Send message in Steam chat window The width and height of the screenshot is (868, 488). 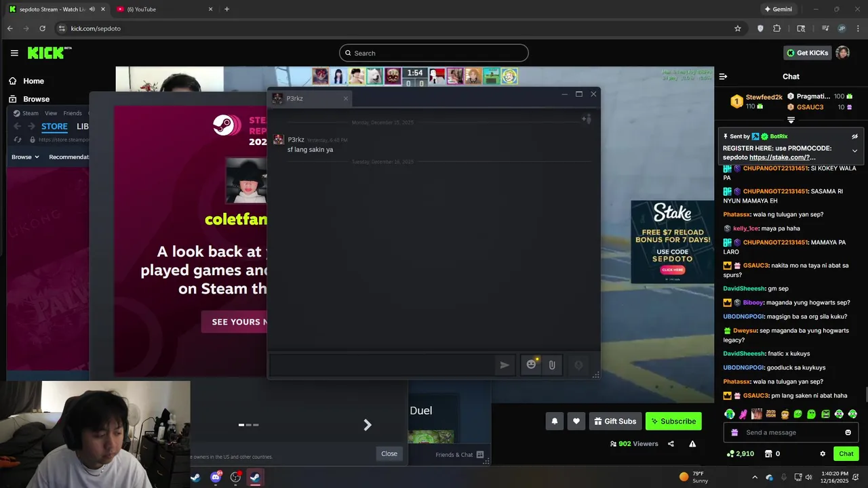click(504, 365)
